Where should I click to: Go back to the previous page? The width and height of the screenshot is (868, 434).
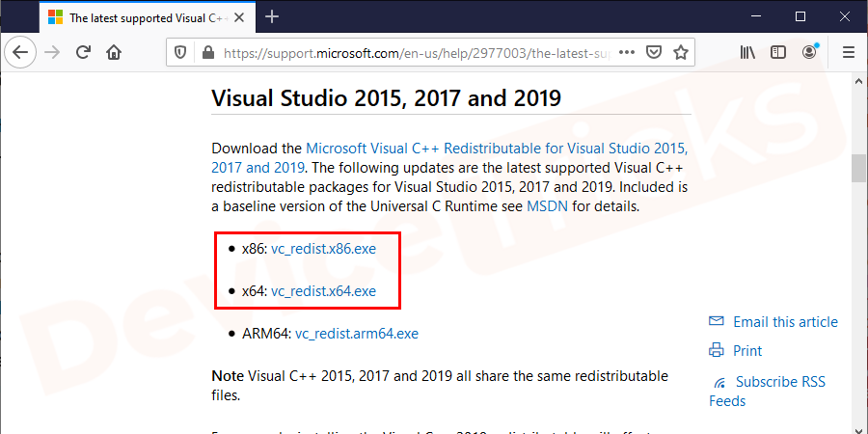click(20, 53)
